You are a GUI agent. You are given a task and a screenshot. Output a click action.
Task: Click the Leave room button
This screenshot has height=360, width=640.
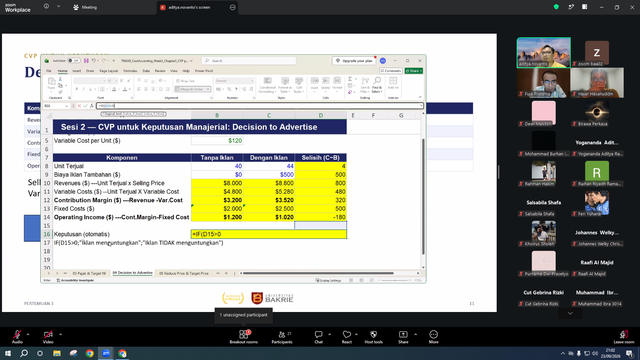point(624,337)
